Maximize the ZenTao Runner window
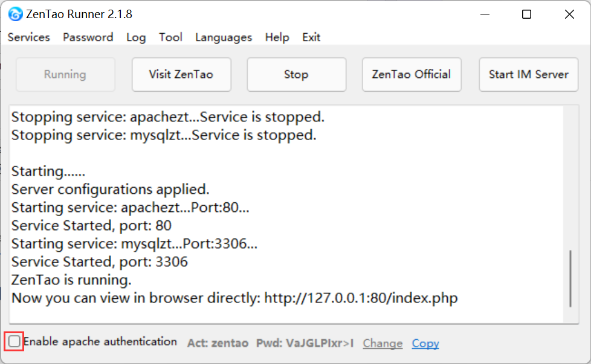The image size is (591, 364). coord(526,14)
